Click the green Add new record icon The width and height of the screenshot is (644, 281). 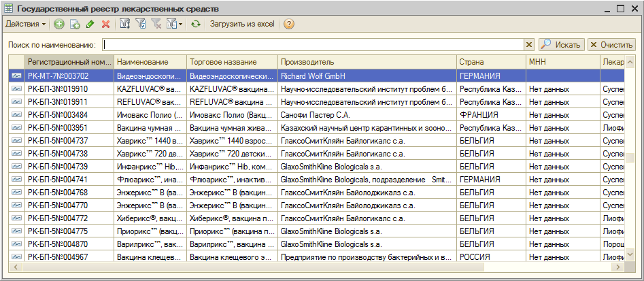[x=59, y=24]
